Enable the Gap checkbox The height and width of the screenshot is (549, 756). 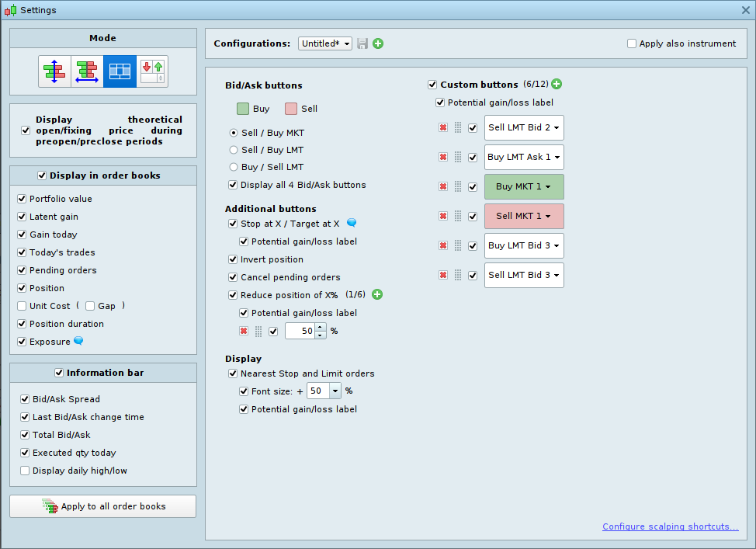coord(90,306)
